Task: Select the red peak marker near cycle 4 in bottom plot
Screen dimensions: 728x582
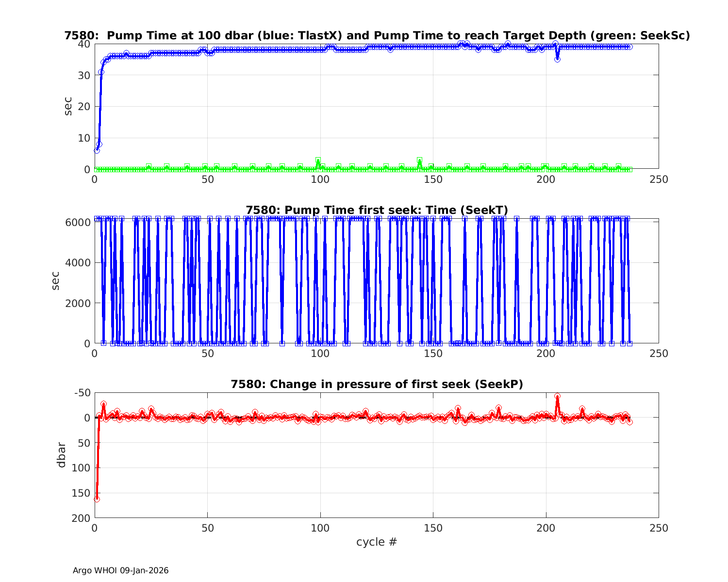Action: tap(103, 404)
